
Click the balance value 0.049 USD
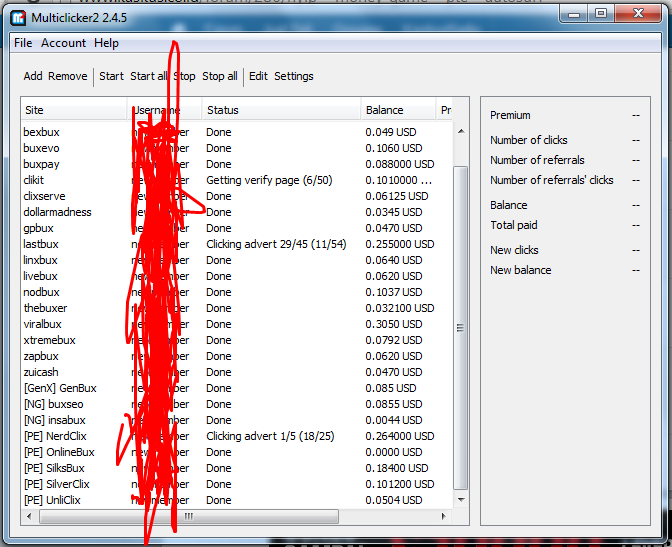(391, 132)
